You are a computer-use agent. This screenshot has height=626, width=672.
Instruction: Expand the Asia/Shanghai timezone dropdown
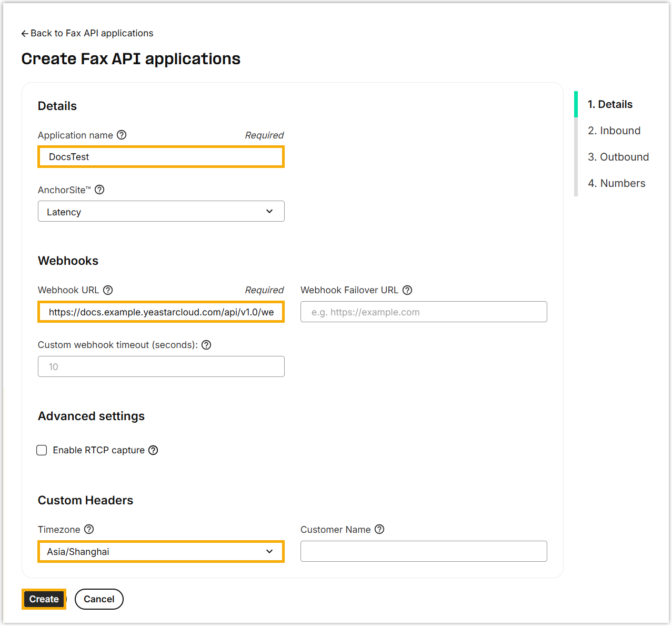pyautogui.click(x=161, y=552)
